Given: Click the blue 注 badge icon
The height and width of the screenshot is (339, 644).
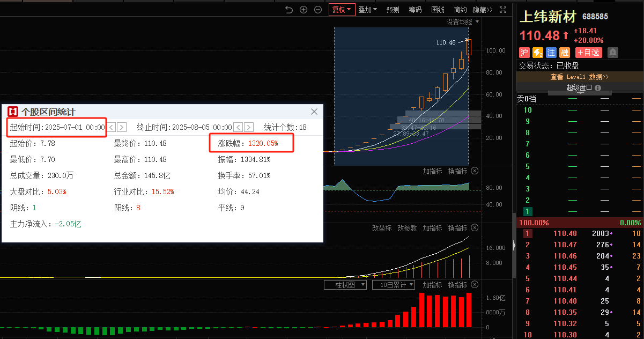Looking at the screenshot, I should tap(551, 53).
